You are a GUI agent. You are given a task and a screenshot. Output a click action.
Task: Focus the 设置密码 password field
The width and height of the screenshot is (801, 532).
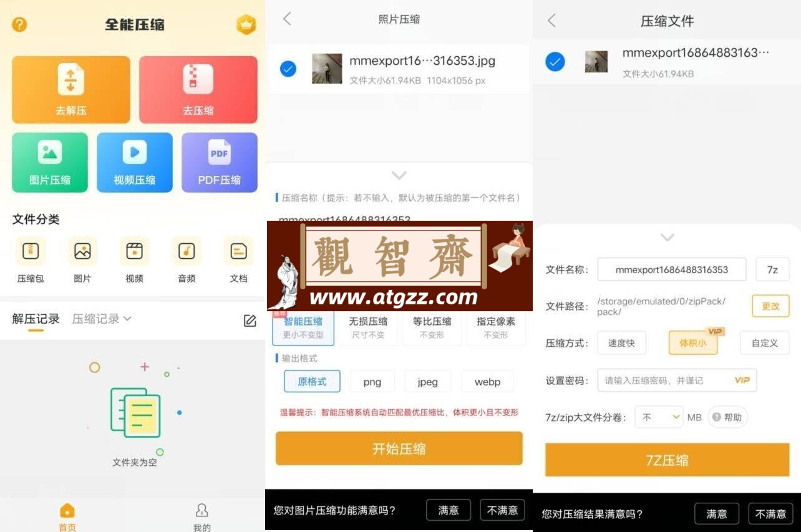pyautogui.click(x=677, y=380)
